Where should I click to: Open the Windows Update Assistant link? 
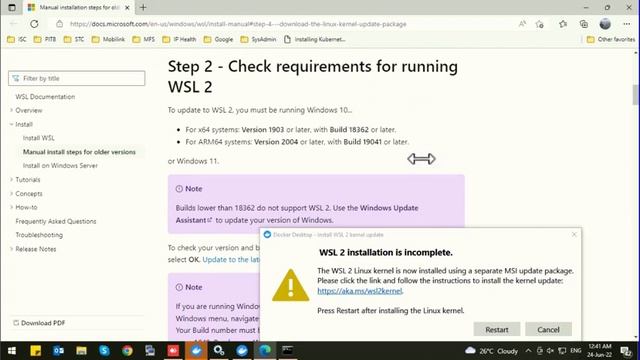[297, 214]
